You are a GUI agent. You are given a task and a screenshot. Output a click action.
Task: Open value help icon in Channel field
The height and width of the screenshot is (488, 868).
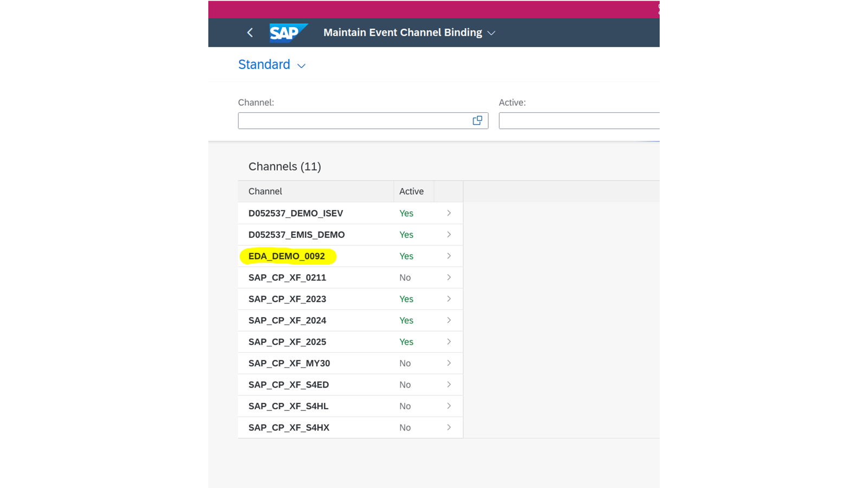[477, 121]
